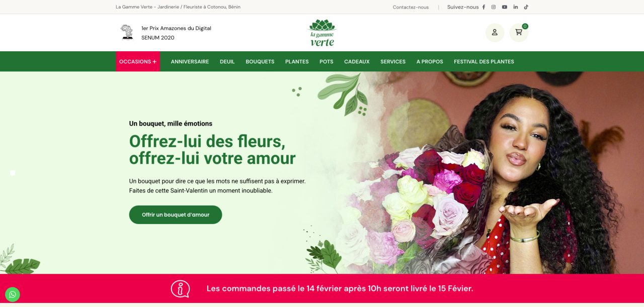
Task: Click the La Gamme Verte logo
Action: 322,33
